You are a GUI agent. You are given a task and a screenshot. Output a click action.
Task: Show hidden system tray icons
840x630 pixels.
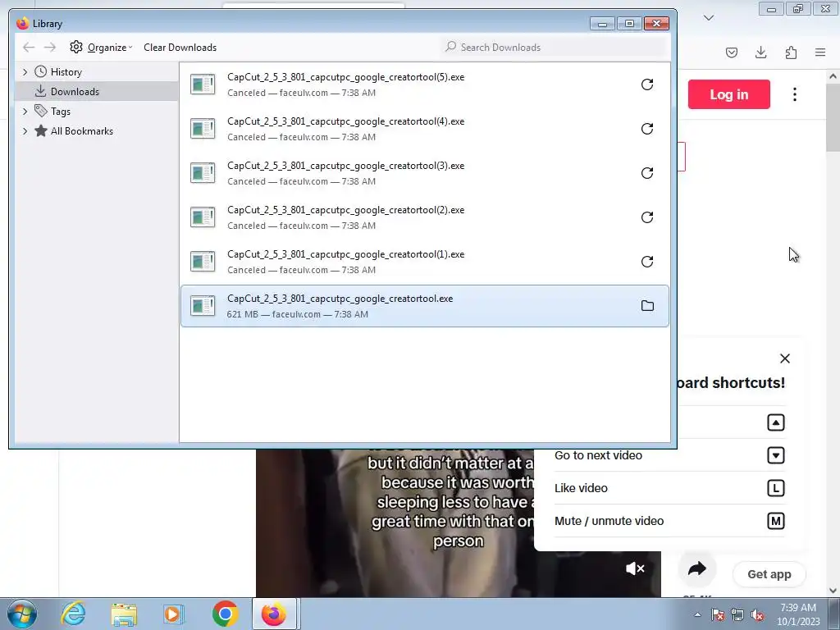(697, 615)
